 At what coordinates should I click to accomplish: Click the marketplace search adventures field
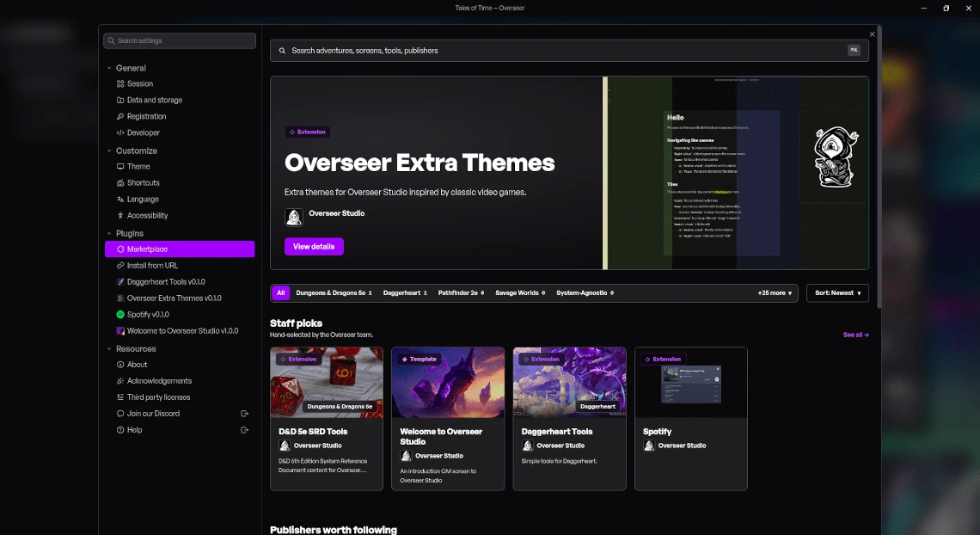point(569,51)
